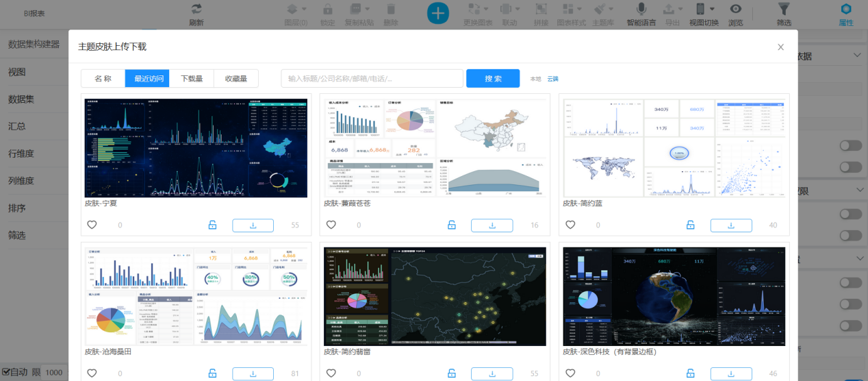Open the 皮肤-深色科技 preview thumbnail
The image size is (868, 381).
[674, 296]
